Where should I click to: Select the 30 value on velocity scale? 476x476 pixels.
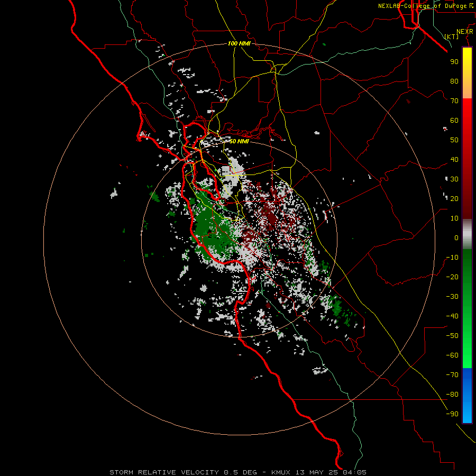(454, 179)
